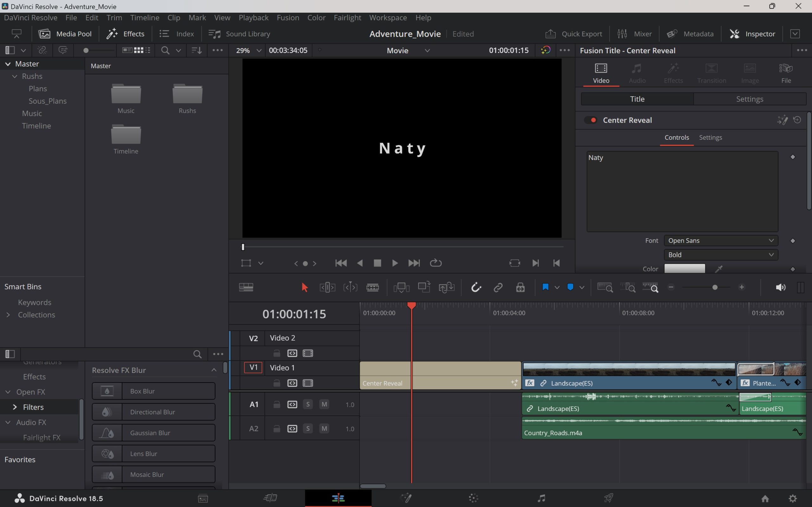The width and height of the screenshot is (812, 507).
Task: Open the Sound Library panel
Action: tap(239, 34)
